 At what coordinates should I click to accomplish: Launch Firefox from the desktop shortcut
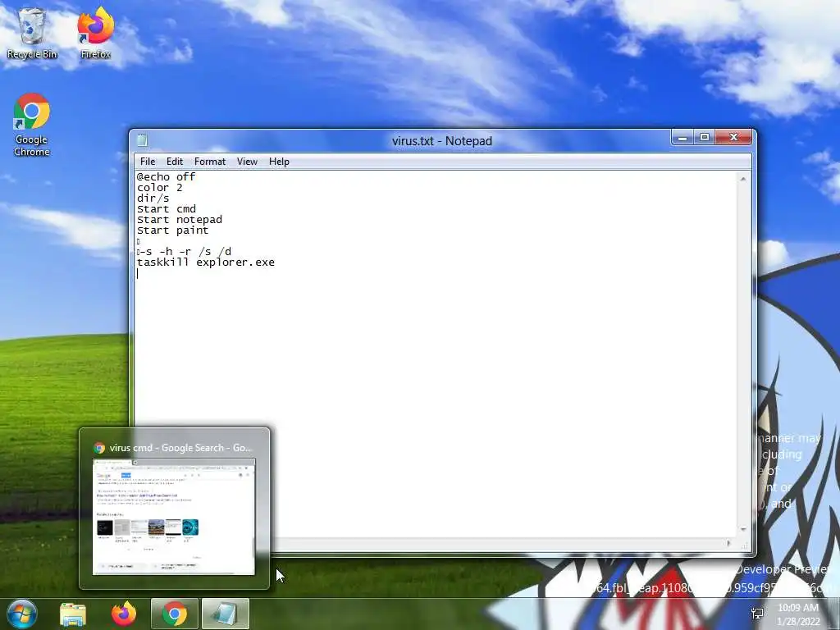(x=95, y=33)
